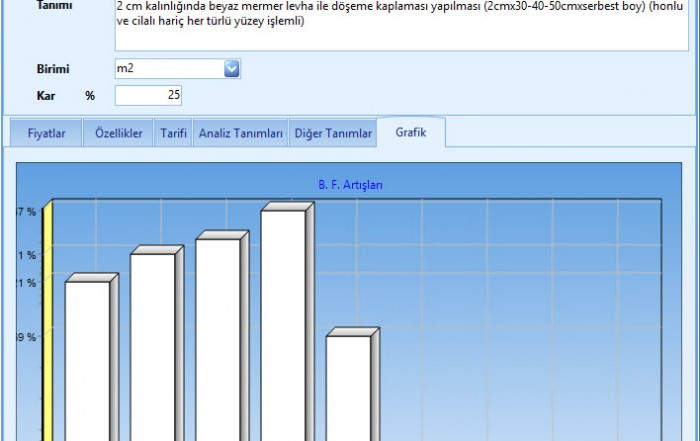
Task: Open the Özellikler tab
Action: [x=118, y=133]
